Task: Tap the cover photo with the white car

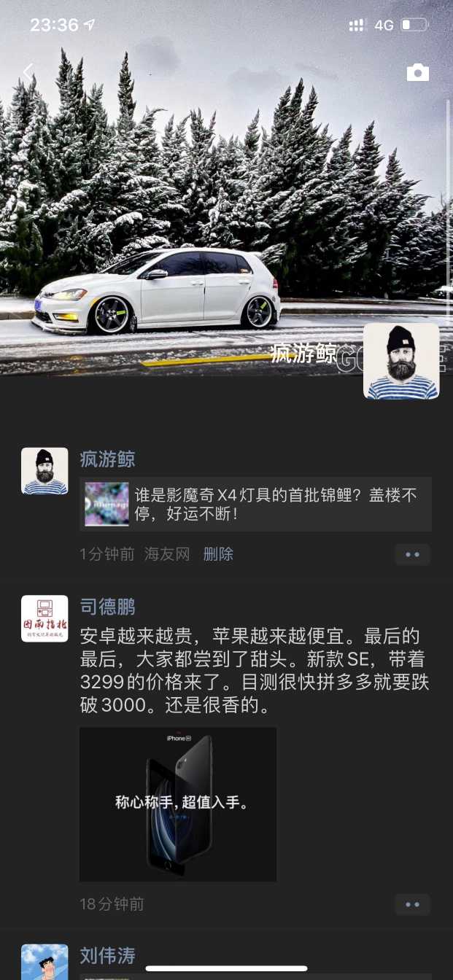Action: 226,188
